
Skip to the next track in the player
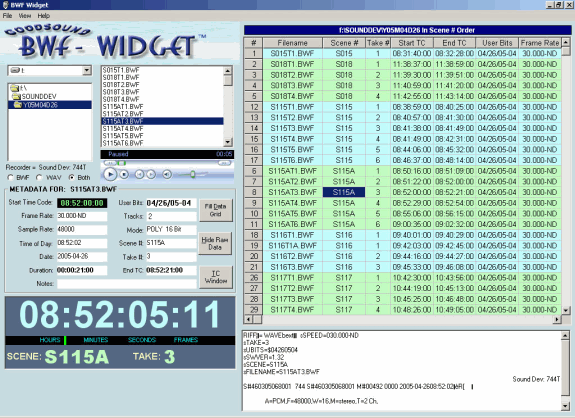(x=151, y=175)
